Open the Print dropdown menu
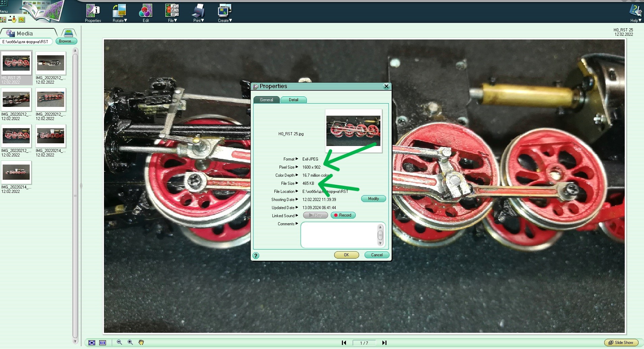The height and width of the screenshot is (349, 644). 198,13
